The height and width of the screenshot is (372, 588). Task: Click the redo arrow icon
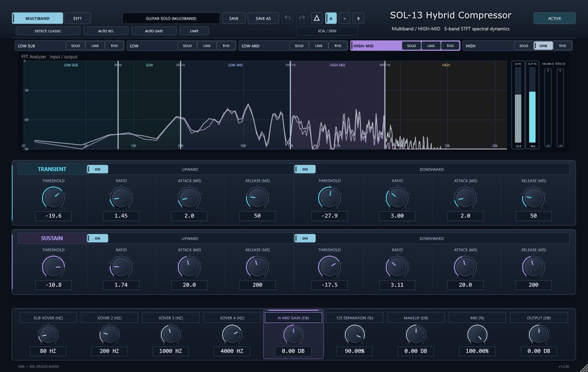tap(301, 18)
